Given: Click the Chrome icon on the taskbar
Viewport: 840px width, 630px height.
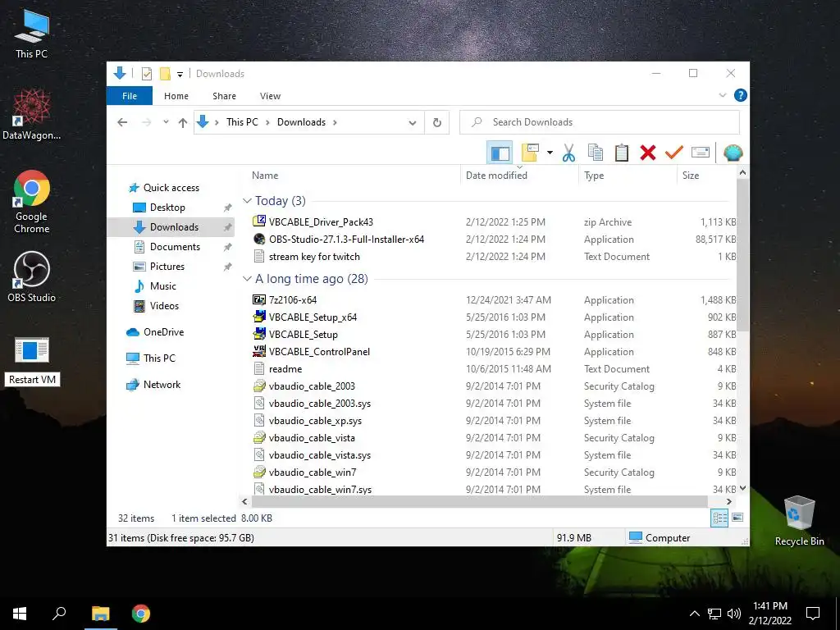Looking at the screenshot, I should pos(141,614).
